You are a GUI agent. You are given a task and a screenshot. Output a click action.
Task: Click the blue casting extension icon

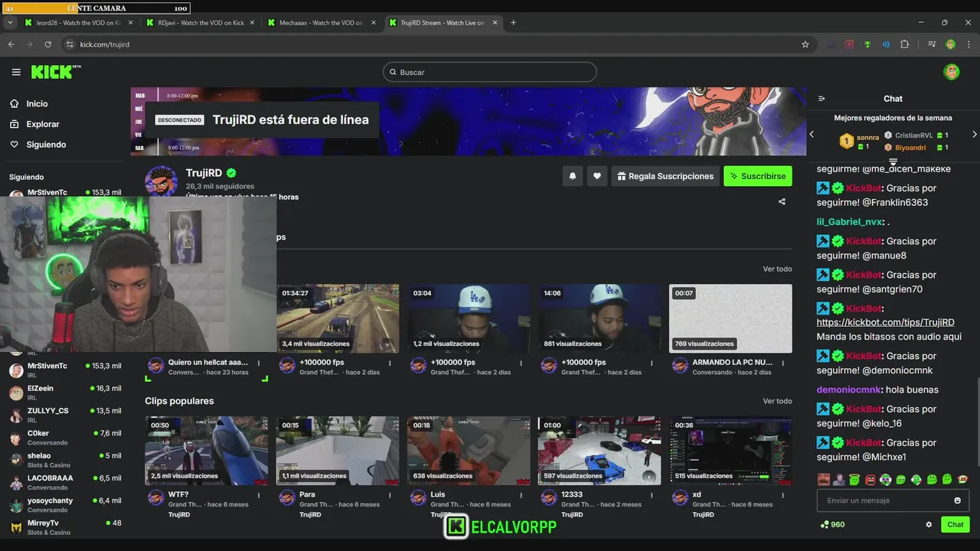886,44
